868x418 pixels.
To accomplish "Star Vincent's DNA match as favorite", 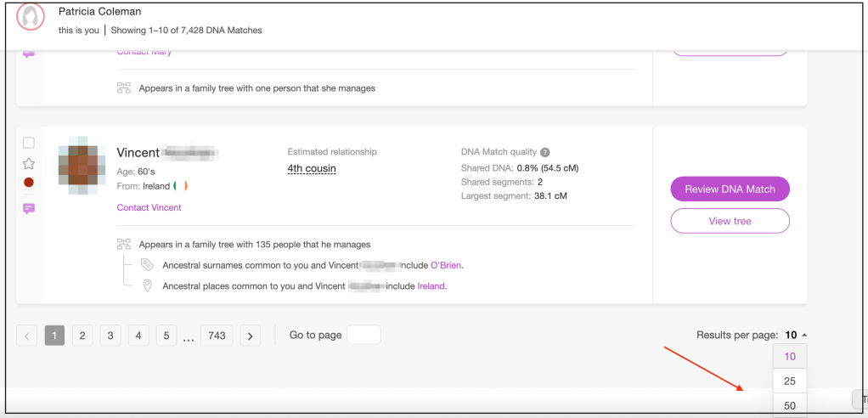I will [29, 163].
